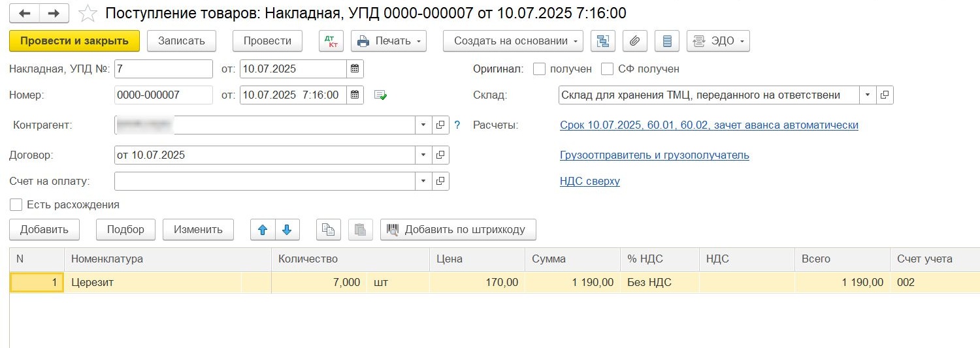Click the Цена column header

(477, 259)
